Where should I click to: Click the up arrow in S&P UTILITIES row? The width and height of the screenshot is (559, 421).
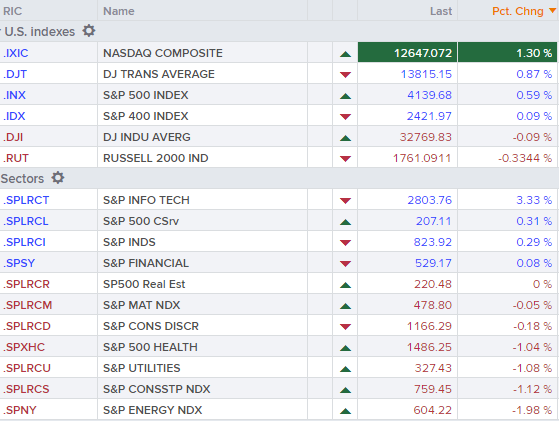point(345,369)
